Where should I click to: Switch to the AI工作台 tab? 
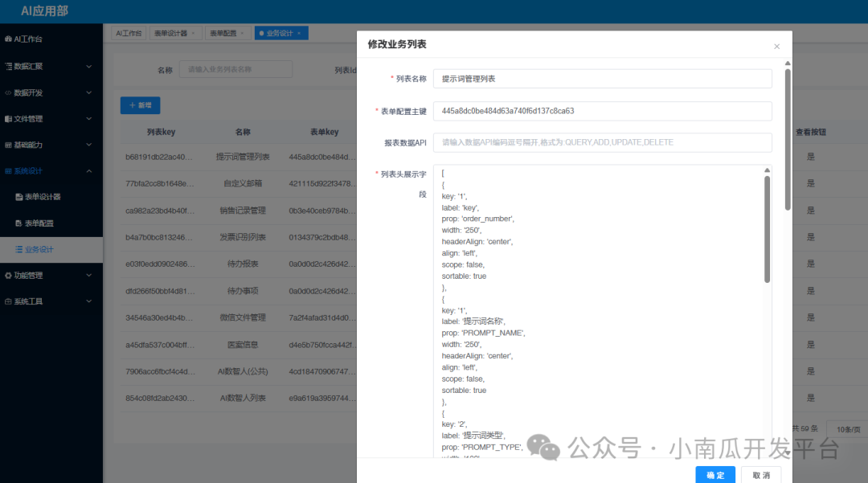click(x=129, y=33)
